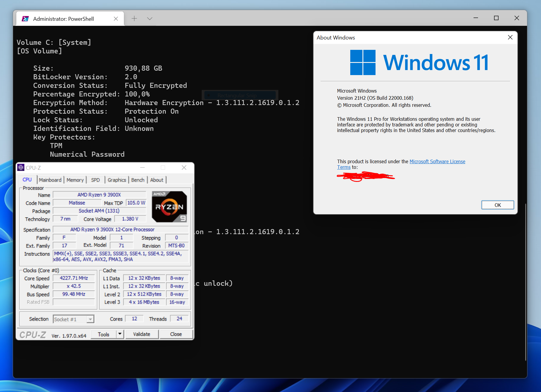The image size is (541, 392).
Task: Close the PowerShell terminal window
Action: click(x=517, y=18)
